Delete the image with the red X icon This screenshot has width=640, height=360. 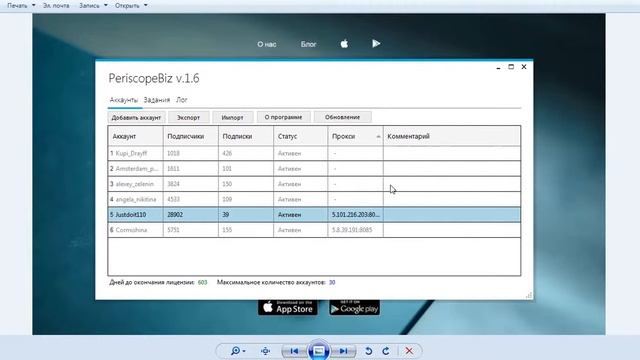click(x=409, y=351)
